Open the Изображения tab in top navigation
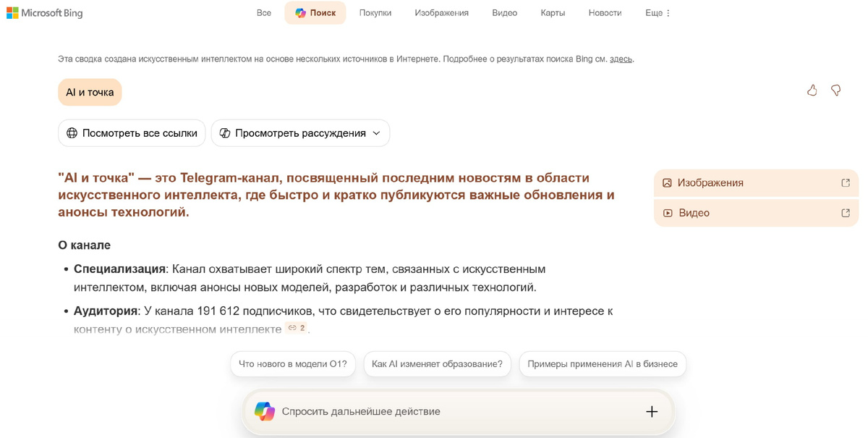 pos(441,13)
